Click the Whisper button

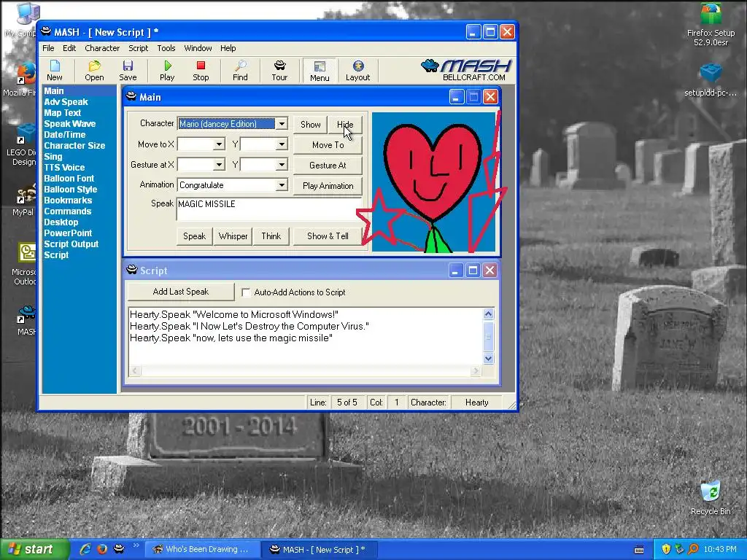pyautogui.click(x=233, y=236)
